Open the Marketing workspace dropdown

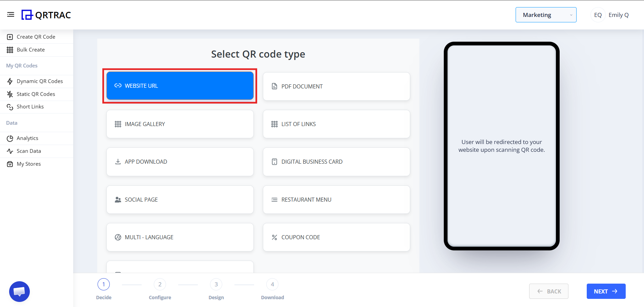coord(545,15)
